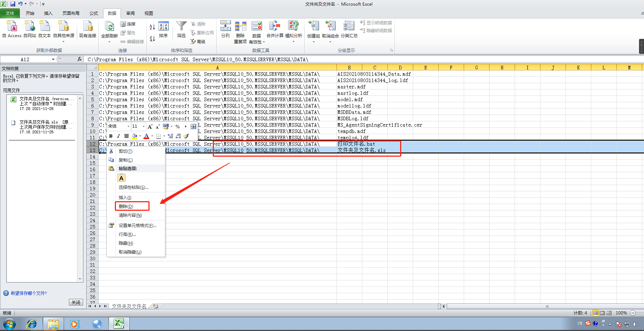Open the font name dropdown (宋体)
Viewport: 644px width, 331px height.
(x=128, y=127)
